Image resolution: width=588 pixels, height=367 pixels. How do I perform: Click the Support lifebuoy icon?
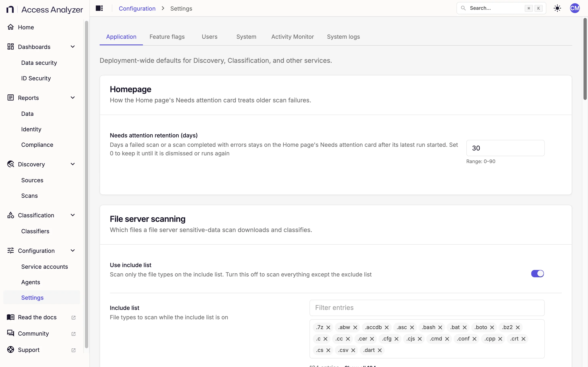10,349
